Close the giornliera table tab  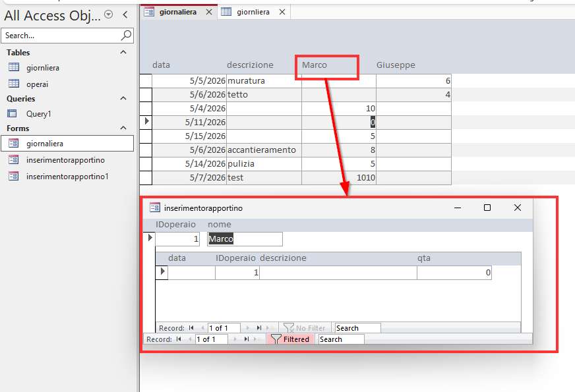pyautogui.click(x=282, y=12)
